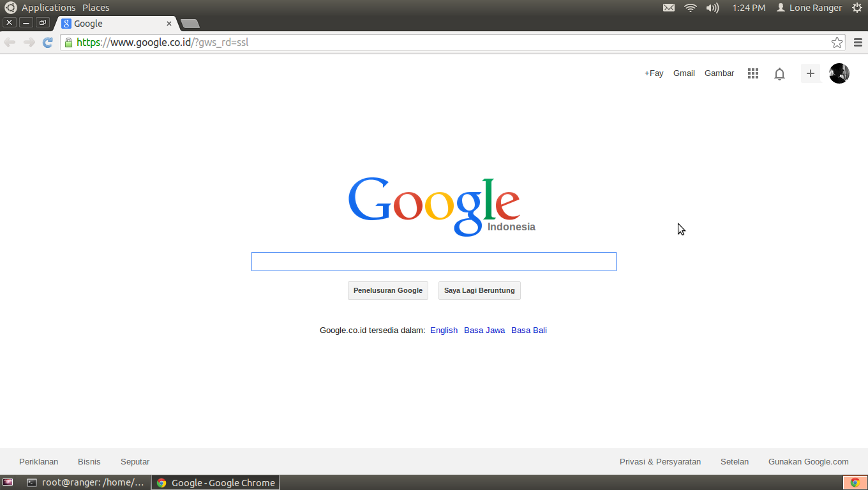Click the show desktop icon in bottom panel

tap(8, 482)
